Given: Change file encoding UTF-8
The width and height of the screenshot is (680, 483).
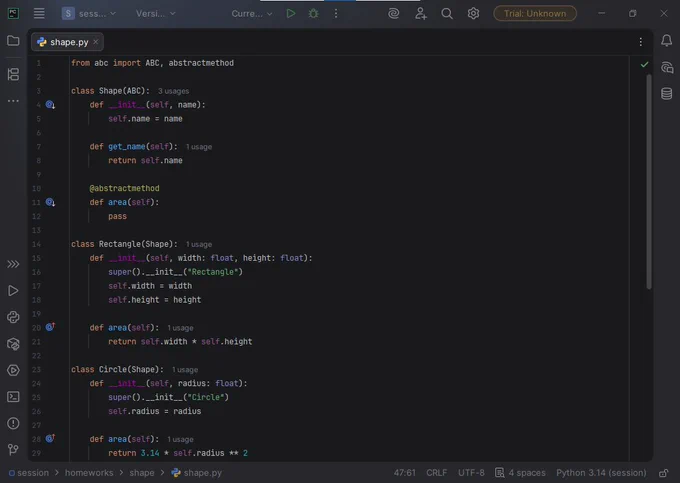Looking at the screenshot, I should point(471,473).
